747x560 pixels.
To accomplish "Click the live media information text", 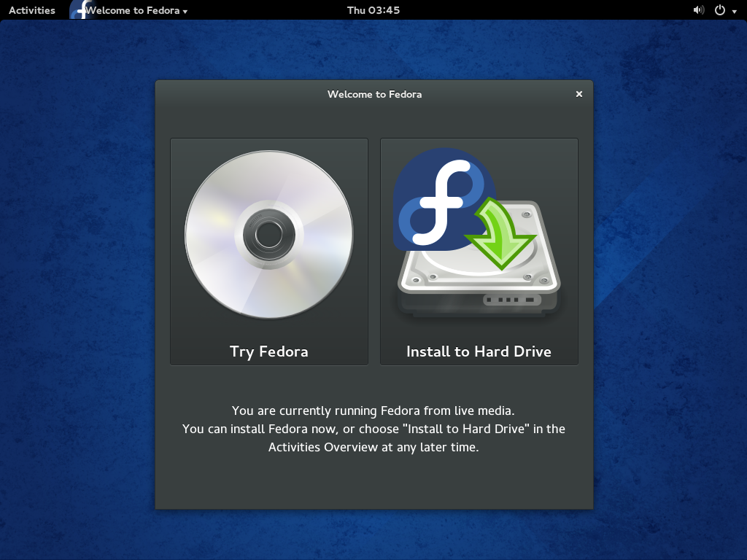I will (374, 429).
